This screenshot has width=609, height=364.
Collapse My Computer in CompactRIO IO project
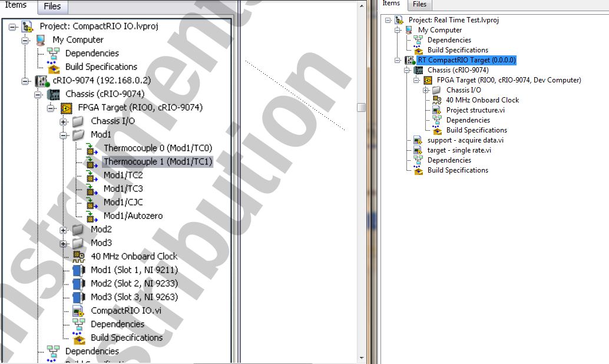pyautogui.click(x=25, y=41)
